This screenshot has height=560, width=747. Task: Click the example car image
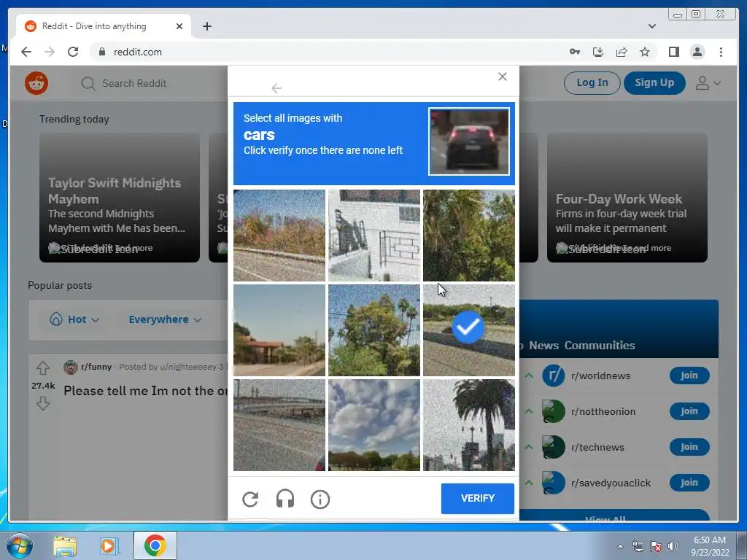[x=469, y=141]
